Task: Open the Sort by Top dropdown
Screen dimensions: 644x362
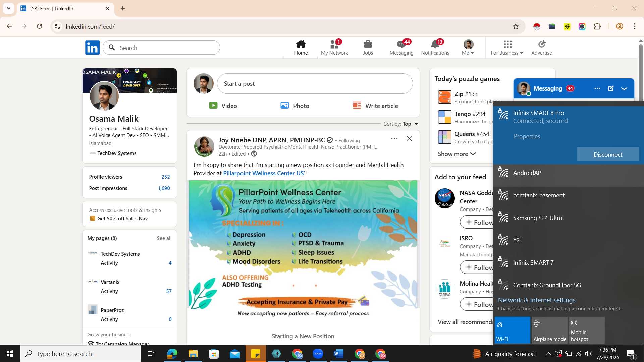Action: coord(401,124)
